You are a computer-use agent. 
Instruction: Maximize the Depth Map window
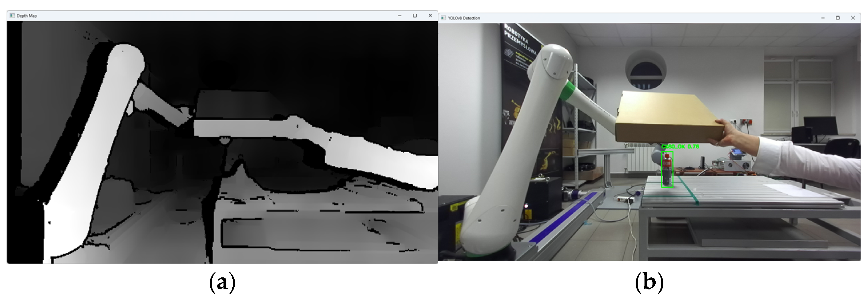coord(415,15)
